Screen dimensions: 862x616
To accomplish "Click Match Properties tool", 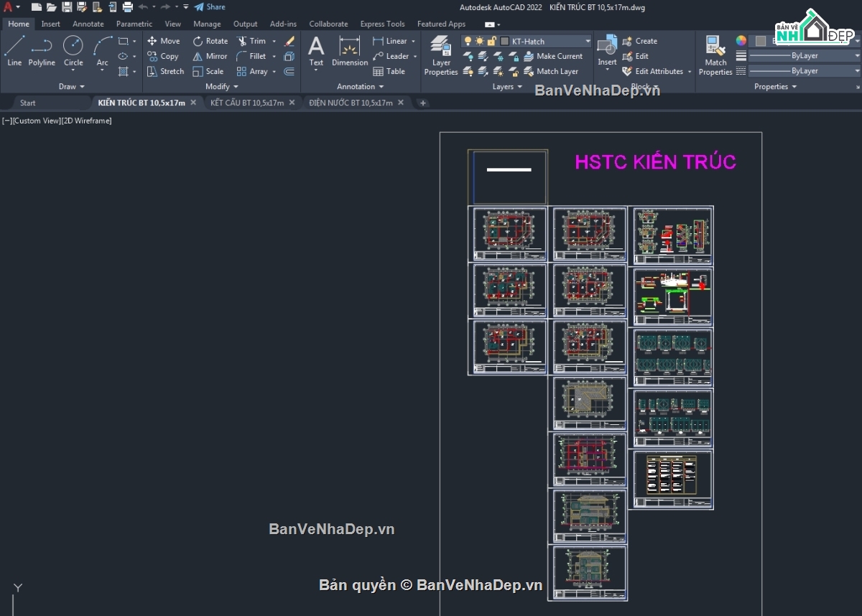I will [x=715, y=55].
